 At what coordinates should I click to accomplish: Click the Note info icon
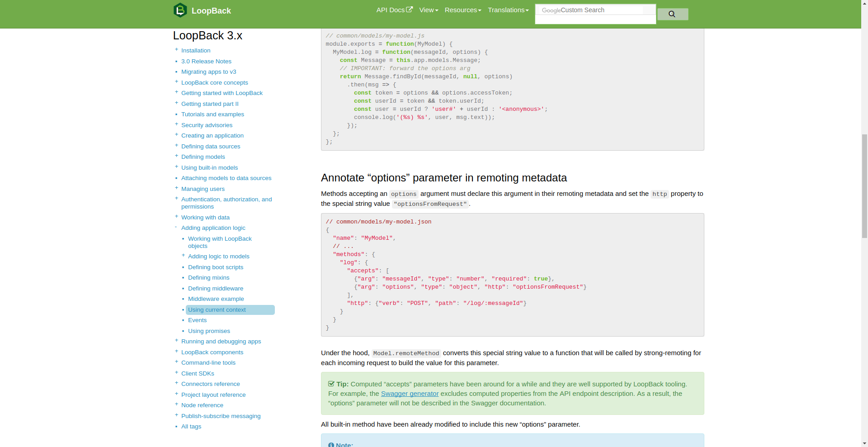(x=331, y=445)
